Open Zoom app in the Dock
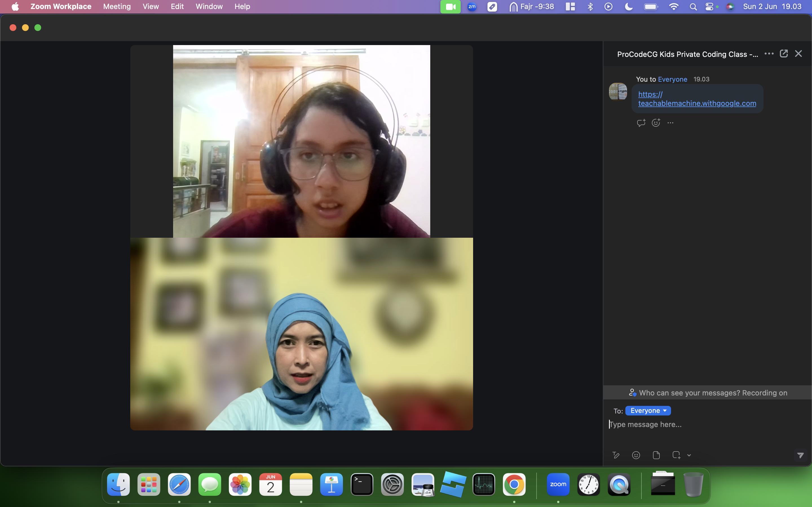Image resolution: width=812 pixels, height=507 pixels. click(x=558, y=484)
